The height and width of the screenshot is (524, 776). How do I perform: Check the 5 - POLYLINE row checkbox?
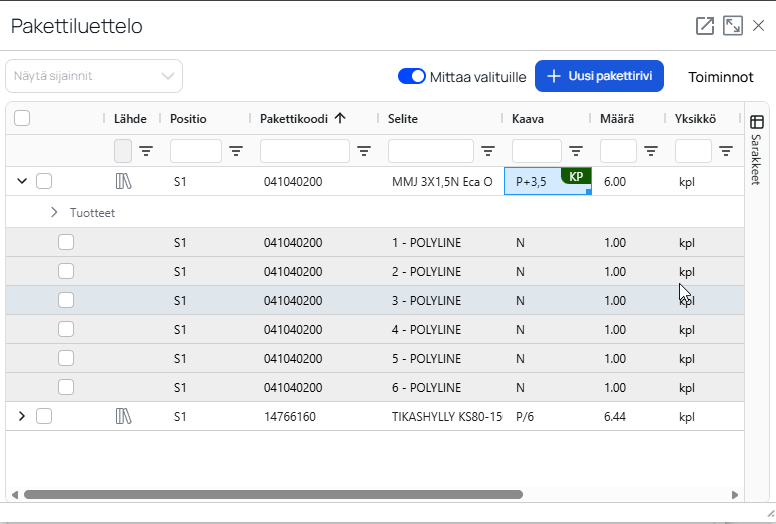click(66, 358)
